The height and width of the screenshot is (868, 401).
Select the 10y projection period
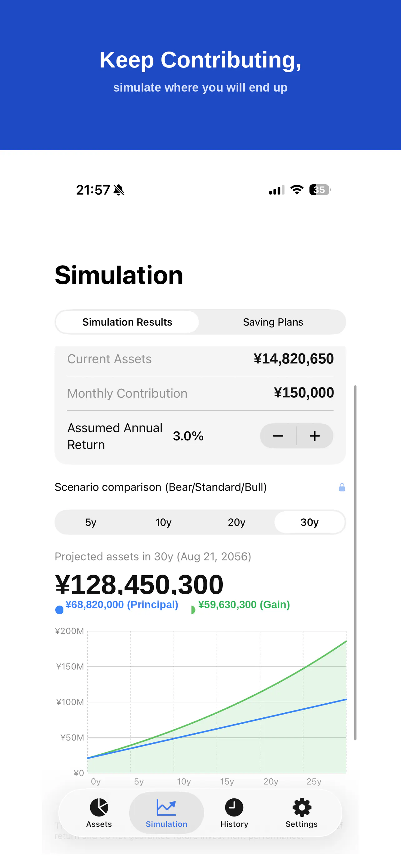164,522
